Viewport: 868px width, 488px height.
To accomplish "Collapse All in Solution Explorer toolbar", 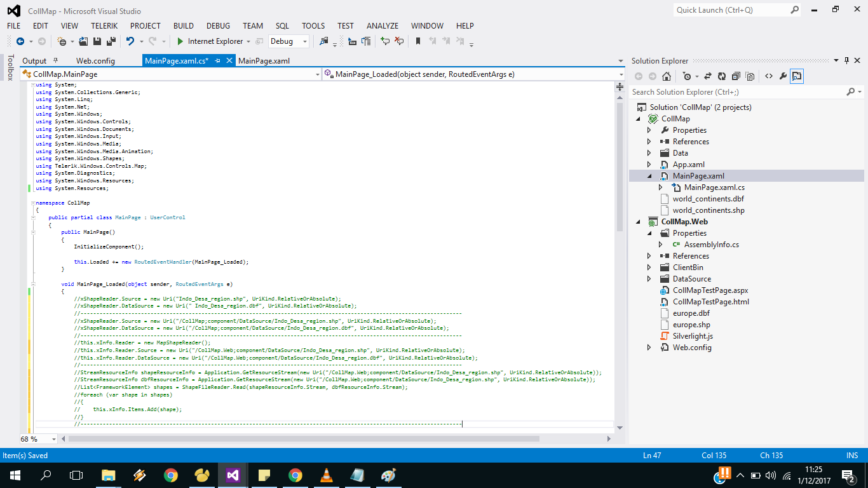I will (x=736, y=76).
